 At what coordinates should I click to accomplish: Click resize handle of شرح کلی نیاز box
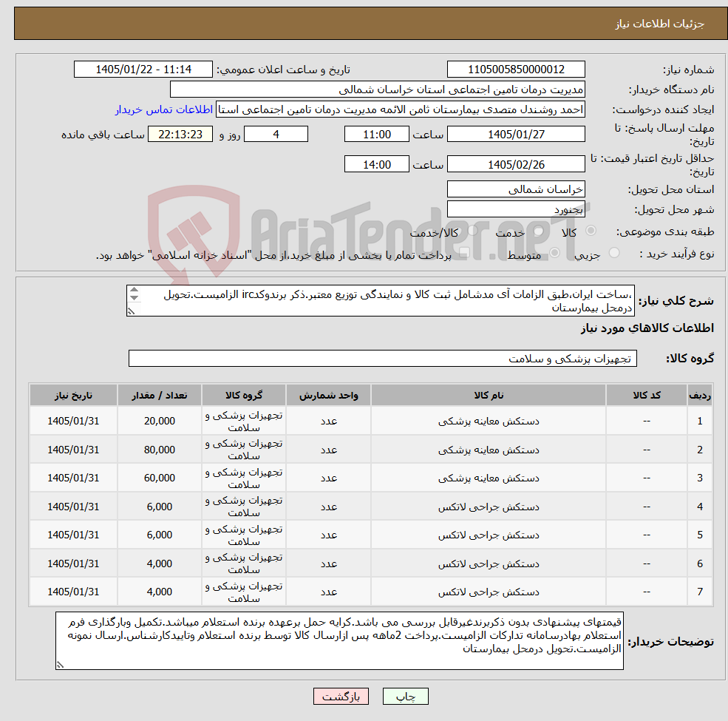pos(132,311)
